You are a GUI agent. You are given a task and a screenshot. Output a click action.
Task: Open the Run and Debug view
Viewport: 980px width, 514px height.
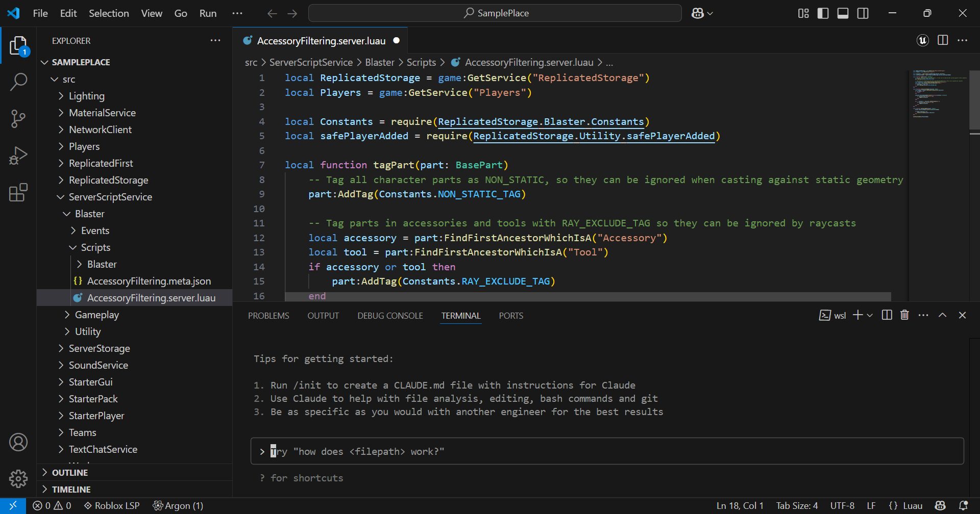click(18, 156)
